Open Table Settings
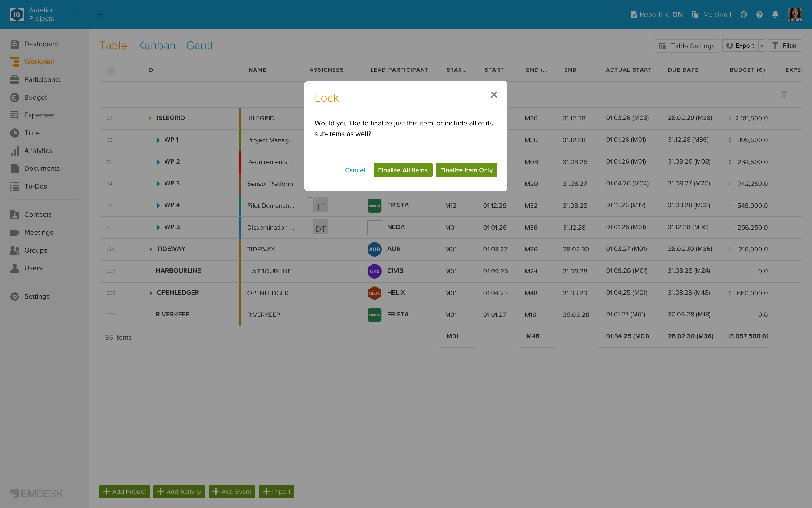 686,46
